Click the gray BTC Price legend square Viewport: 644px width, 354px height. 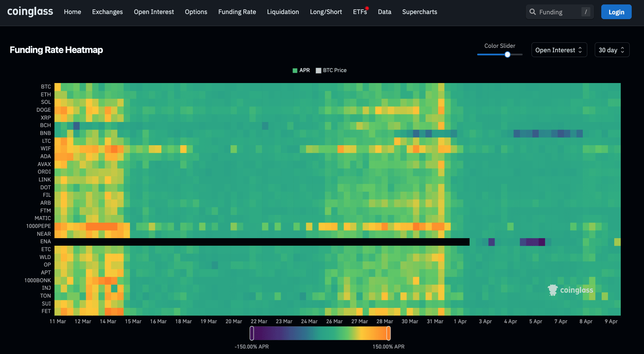tap(319, 70)
